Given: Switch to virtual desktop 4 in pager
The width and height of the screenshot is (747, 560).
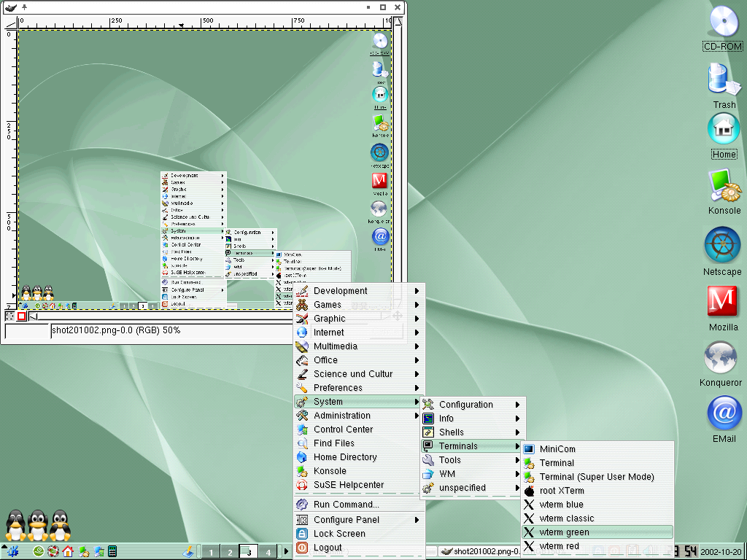Looking at the screenshot, I should (268, 553).
